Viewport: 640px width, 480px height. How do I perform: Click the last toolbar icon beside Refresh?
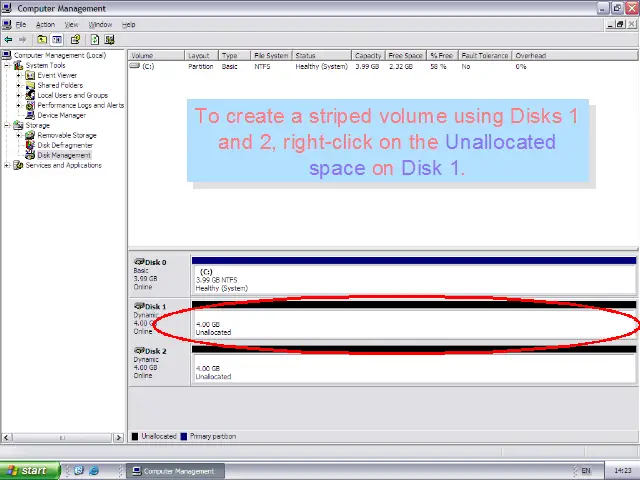pos(109,40)
